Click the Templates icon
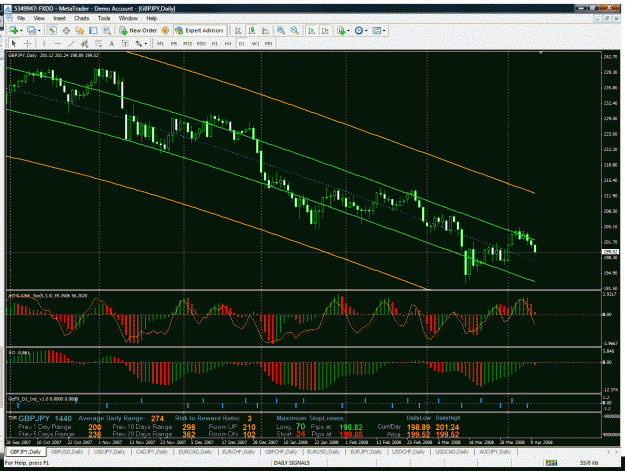 click(x=376, y=31)
